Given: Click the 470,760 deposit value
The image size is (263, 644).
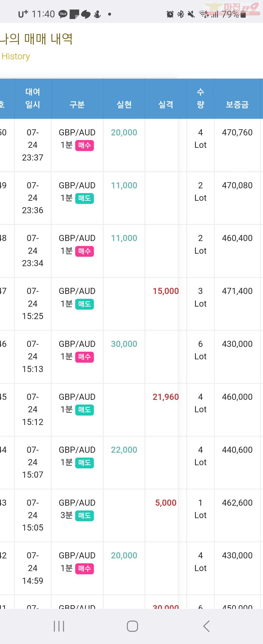Looking at the screenshot, I should point(237,132).
